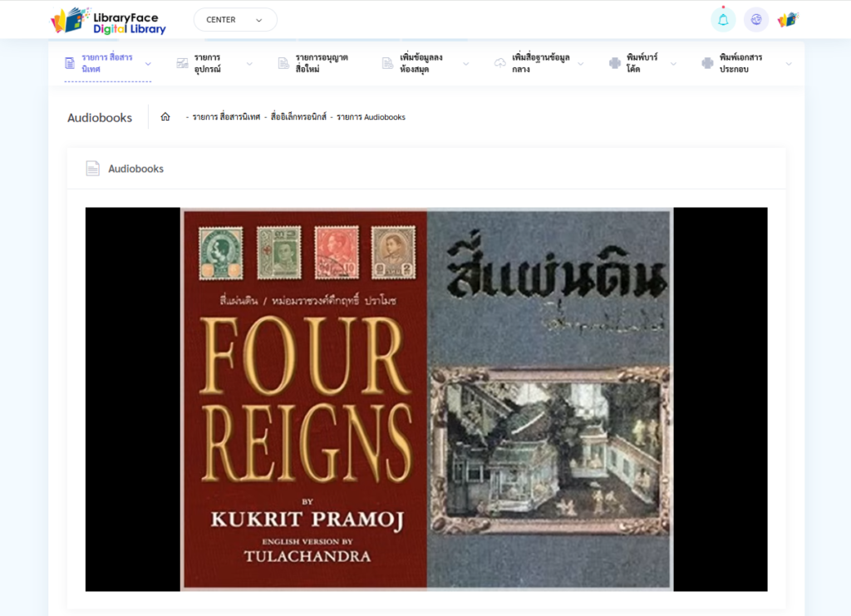Viewport: 851px width, 616px height.
Task: Open the notifications bell
Action: coord(723,20)
